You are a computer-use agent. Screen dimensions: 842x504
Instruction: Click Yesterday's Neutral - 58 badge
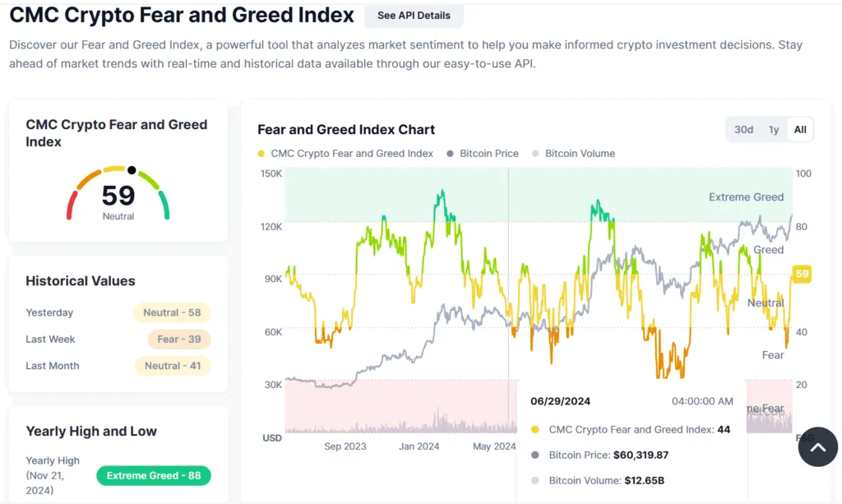tap(172, 312)
